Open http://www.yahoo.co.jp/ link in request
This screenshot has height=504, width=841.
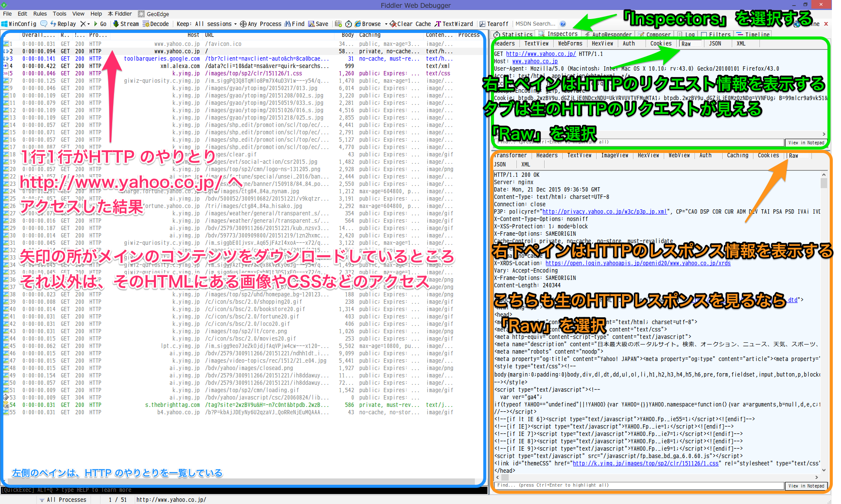541,54
